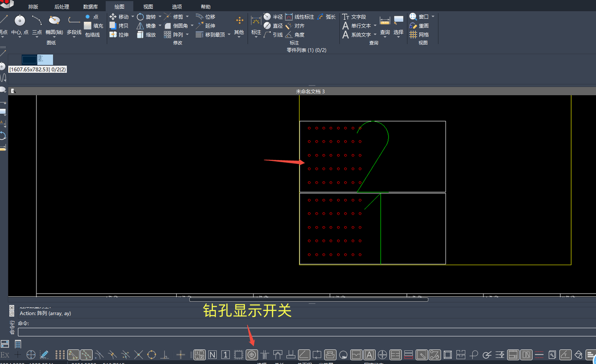The width and height of the screenshot is (596, 364).
Task: Toggle the drill hole display switch
Action: click(x=252, y=354)
